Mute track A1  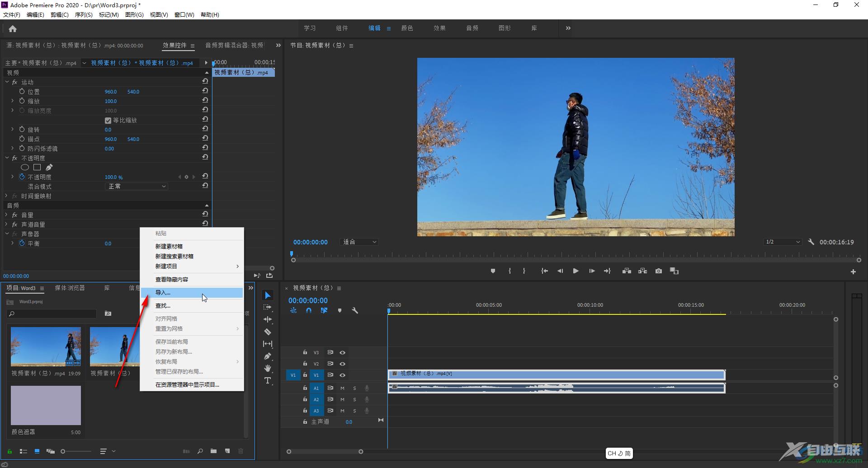pos(342,388)
